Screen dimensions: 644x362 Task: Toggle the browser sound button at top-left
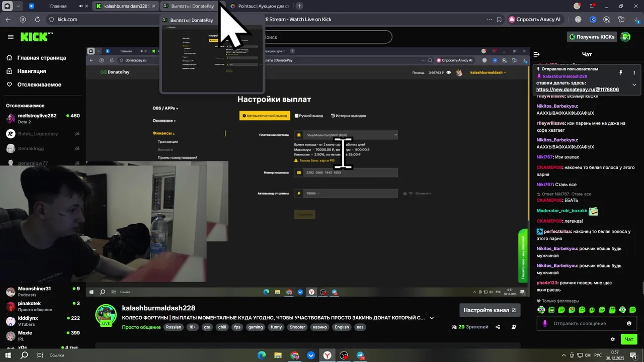[7, 6]
